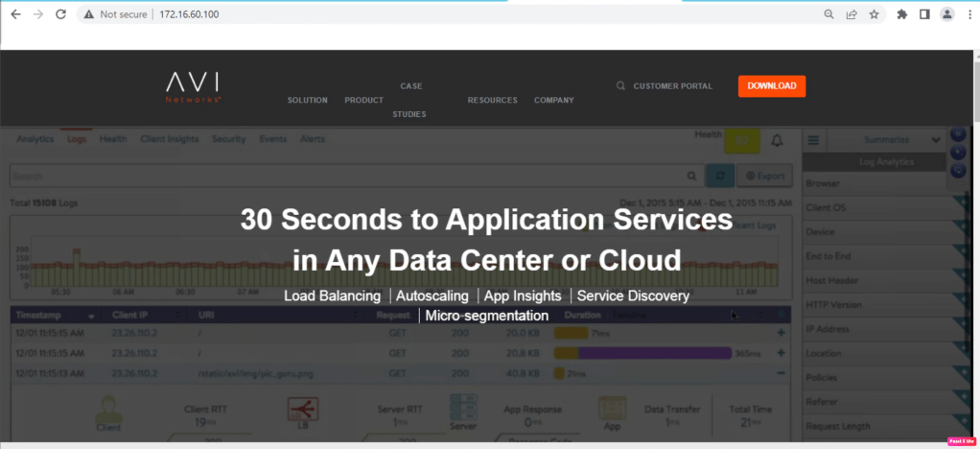Open the Timestamp column sort arrow
Image resolution: width=980 pixels, height=449 pixels.
click(x=92, y=315)
